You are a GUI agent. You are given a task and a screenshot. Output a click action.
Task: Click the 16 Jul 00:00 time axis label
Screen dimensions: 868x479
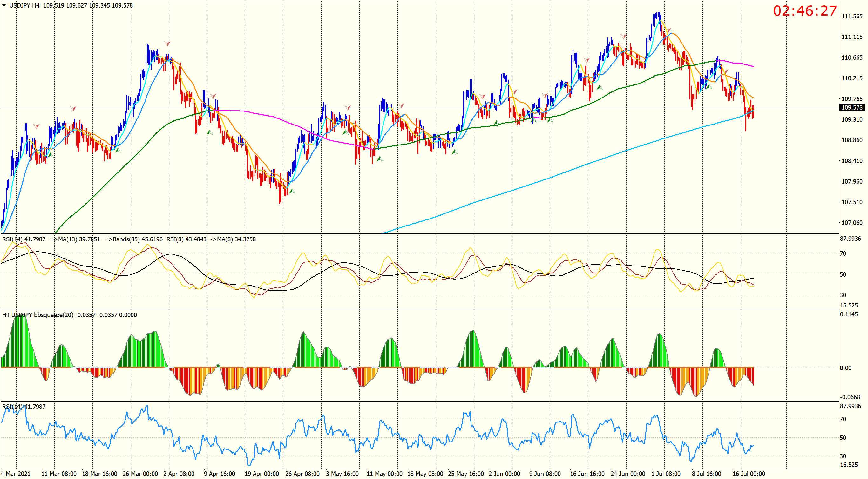pos(749,474)
